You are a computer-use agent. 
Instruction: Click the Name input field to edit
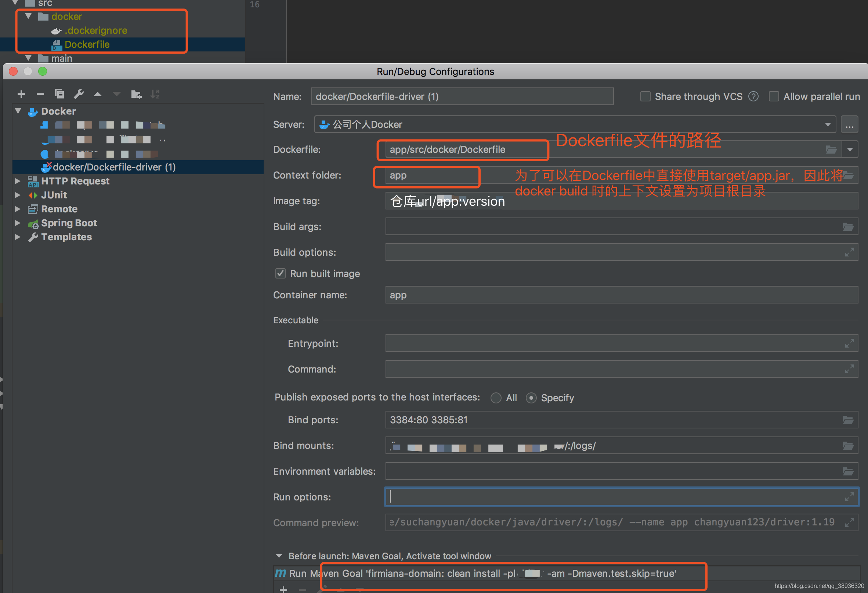(462, 97)
